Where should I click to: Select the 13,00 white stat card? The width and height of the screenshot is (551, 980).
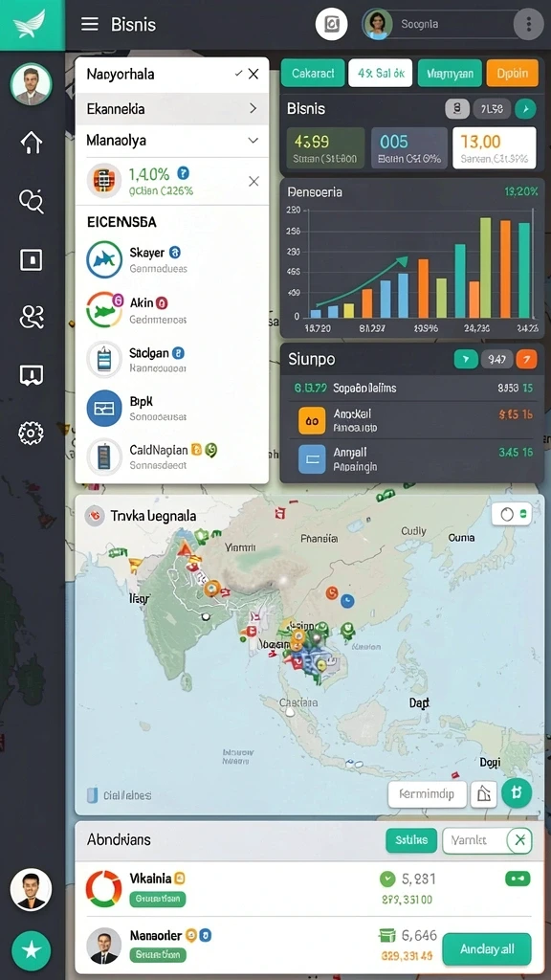(x=495, y=148)
